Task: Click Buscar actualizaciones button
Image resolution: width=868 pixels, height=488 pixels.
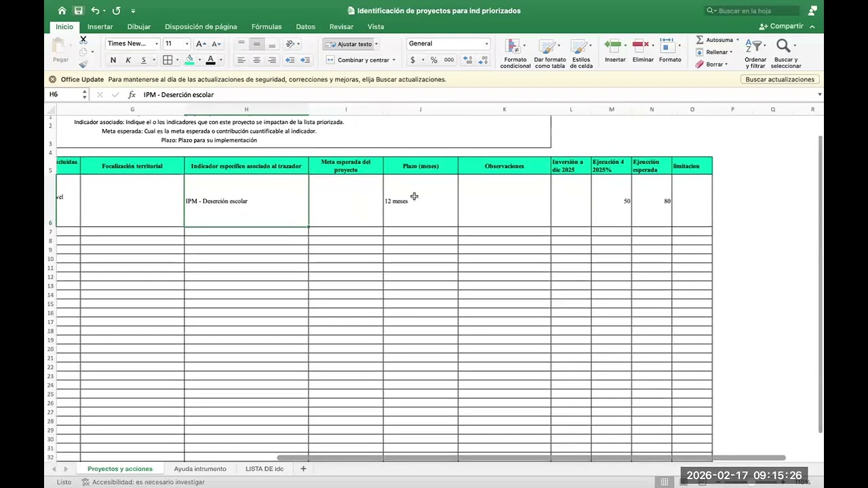Action: (780, 79)
